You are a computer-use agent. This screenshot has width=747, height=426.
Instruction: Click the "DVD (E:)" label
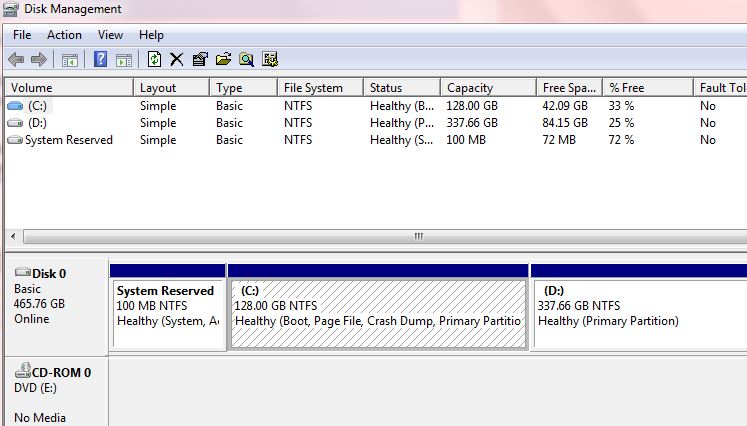point(35,388)
